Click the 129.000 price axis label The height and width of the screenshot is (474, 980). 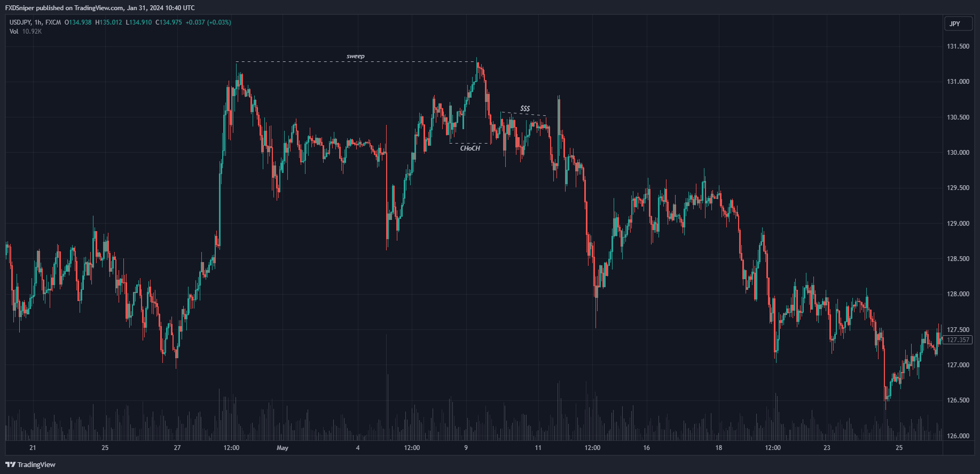click(958, 224)
